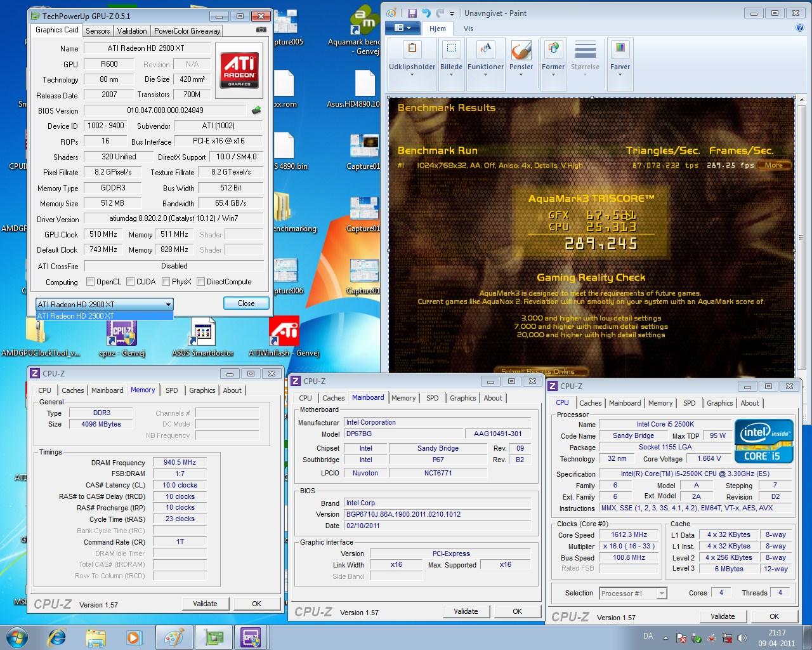Screen dimensions: 812x650
Task: Click the save BIOS chip icon in GPU-Z
Action: coord(256,110)
